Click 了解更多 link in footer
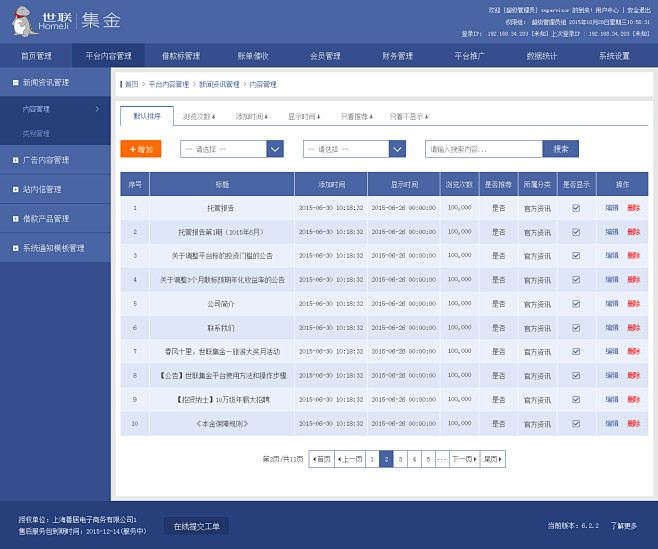This screenshot has height=549, width=658. click(624, 525)
